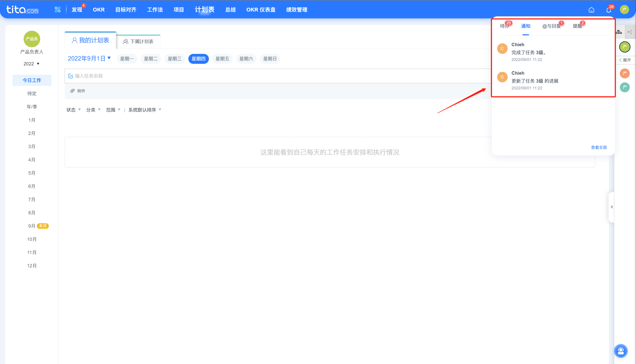Screen dimensions: 636x364
Task: Click Chieh's avatar on progress-update notification
Action: click(502, 77)
